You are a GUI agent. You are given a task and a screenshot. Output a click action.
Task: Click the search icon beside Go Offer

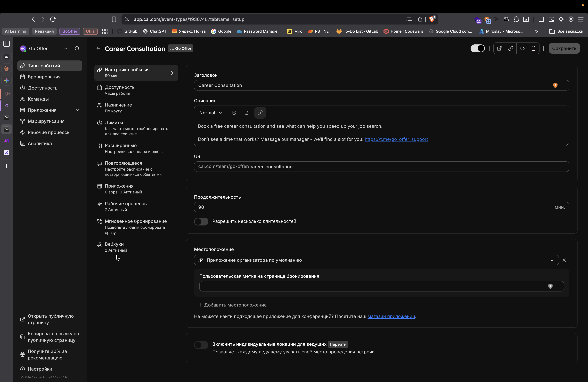coord(77,48)
